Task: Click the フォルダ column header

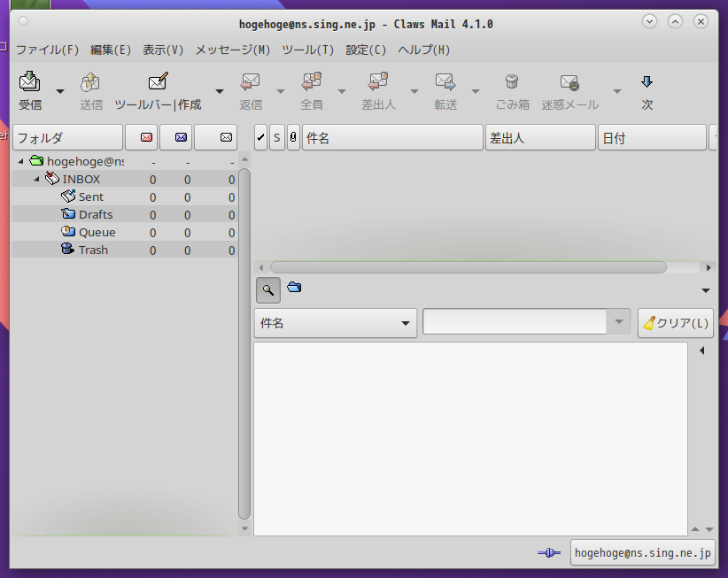Action: (68, 137)
